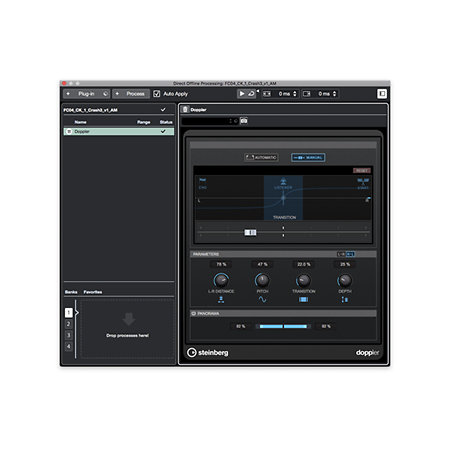This screenshot has height=450, width=450.
Task: Open recent plug-ins history icon next to Plug-in
Action: [x=105, y=94]
